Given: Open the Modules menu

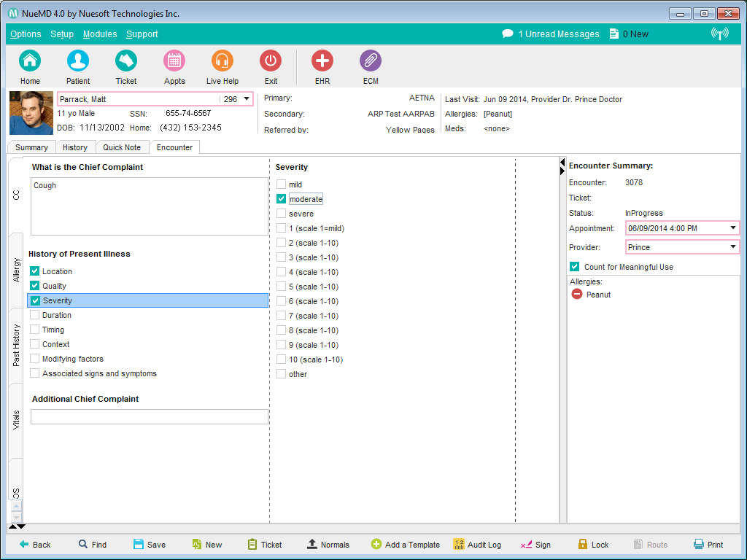Looking at the screenshot, I should point(100,34).
